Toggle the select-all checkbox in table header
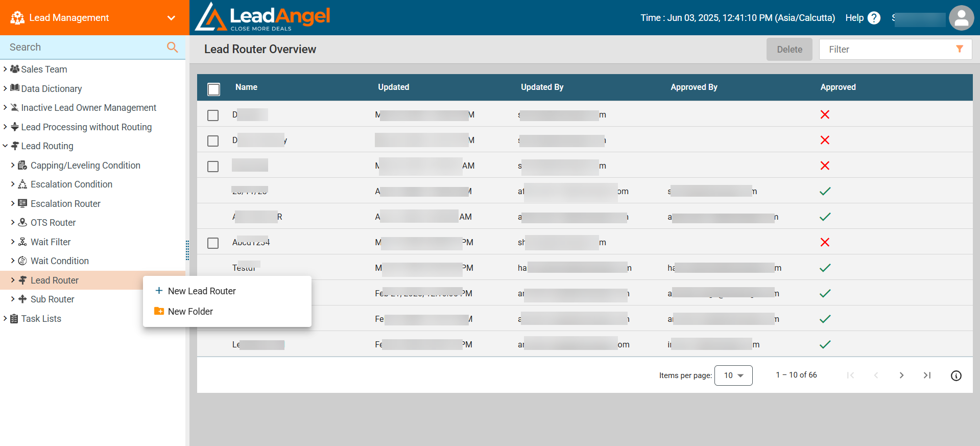Screen dimensions: 980x446 [213, 89]
